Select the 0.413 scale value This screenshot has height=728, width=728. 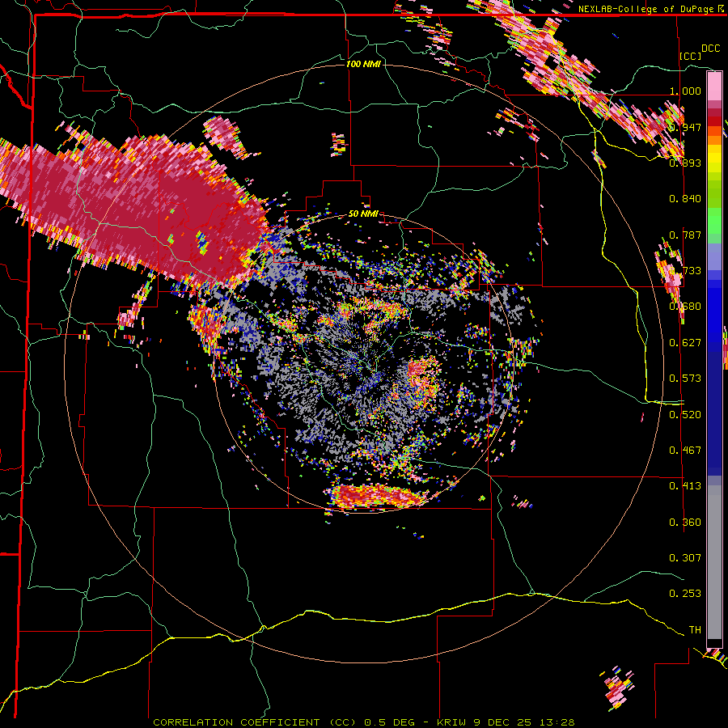pyautogui.click(x=685, y=486)
